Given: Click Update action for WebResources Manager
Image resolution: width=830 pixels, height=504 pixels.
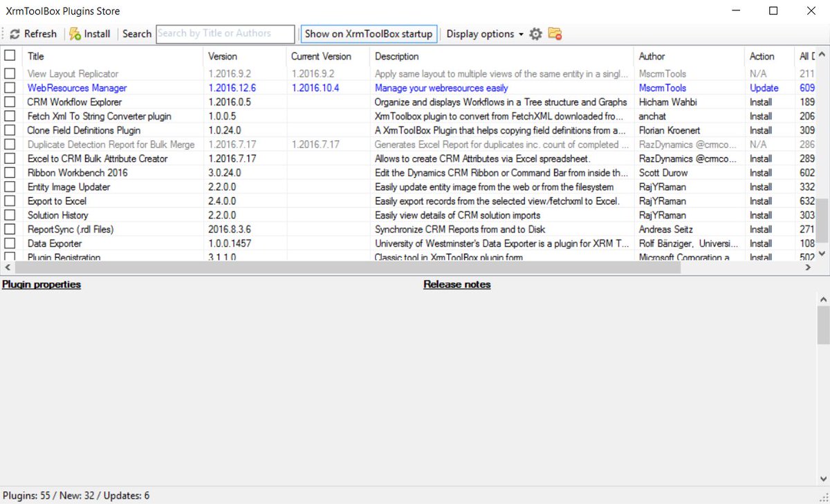Looking at the screenshot, I should [764, 88].
